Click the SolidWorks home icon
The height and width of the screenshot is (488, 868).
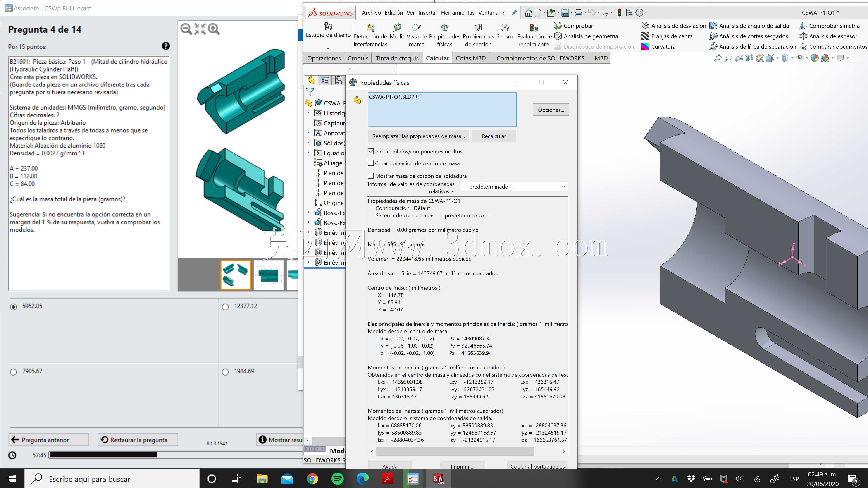point(528,13)
